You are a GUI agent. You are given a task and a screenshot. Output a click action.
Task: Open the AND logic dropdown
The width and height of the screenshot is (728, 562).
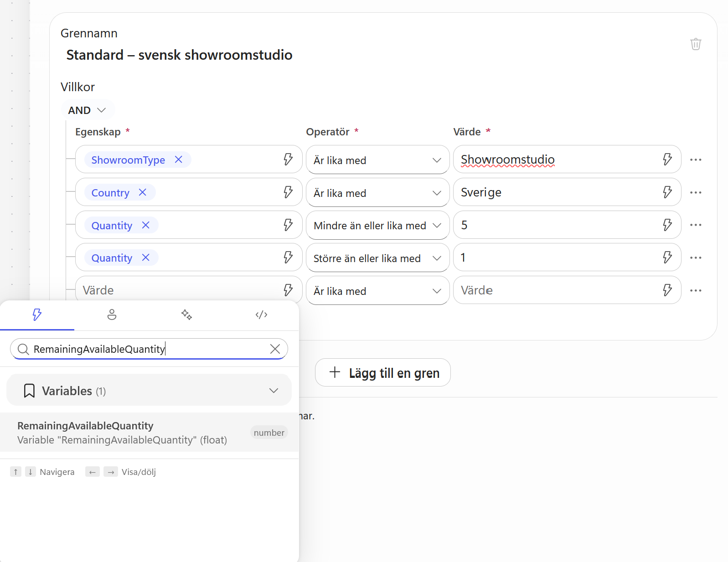[87, 110]
